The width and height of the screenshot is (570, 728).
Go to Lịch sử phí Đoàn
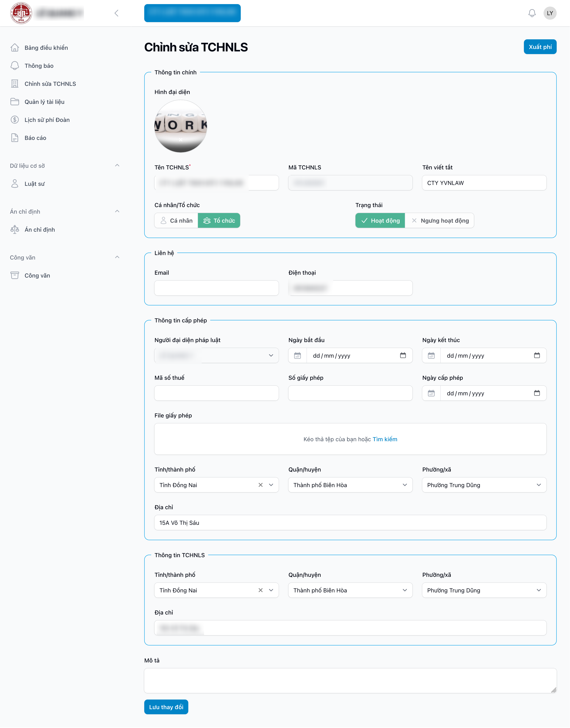pyautogui.click(x=47, y=120)
